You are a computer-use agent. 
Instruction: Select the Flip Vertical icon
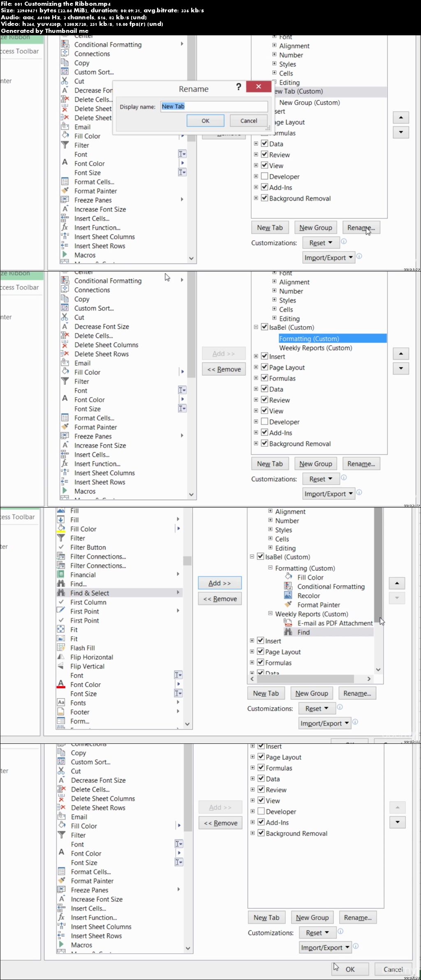(61, 666)
